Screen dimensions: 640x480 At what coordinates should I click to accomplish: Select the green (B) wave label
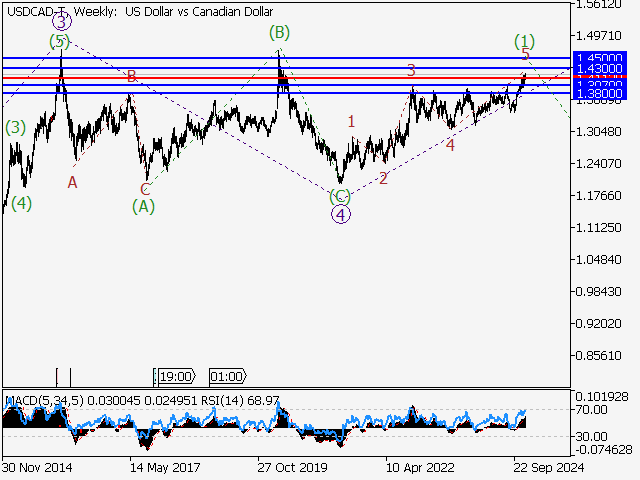279,33
